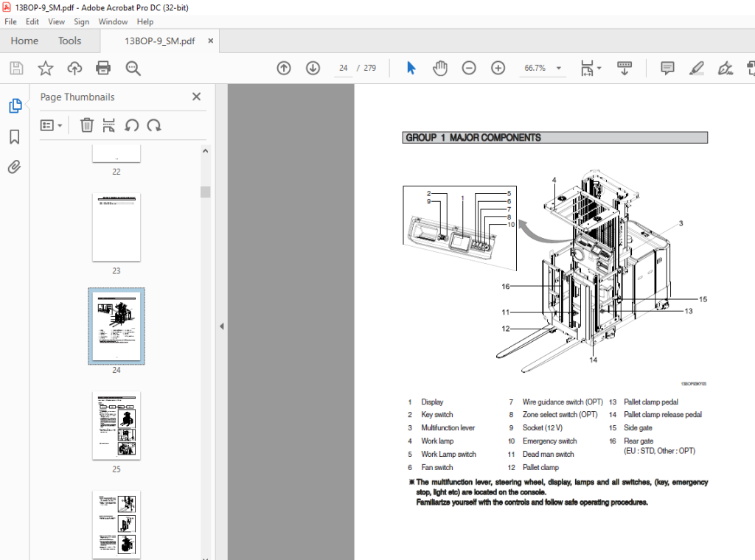Image resolution: width=755 pixels, height=560 pixels.
Task: Select the 13BOP-9_SM.pdf document tab
Action: click(160, 41)
